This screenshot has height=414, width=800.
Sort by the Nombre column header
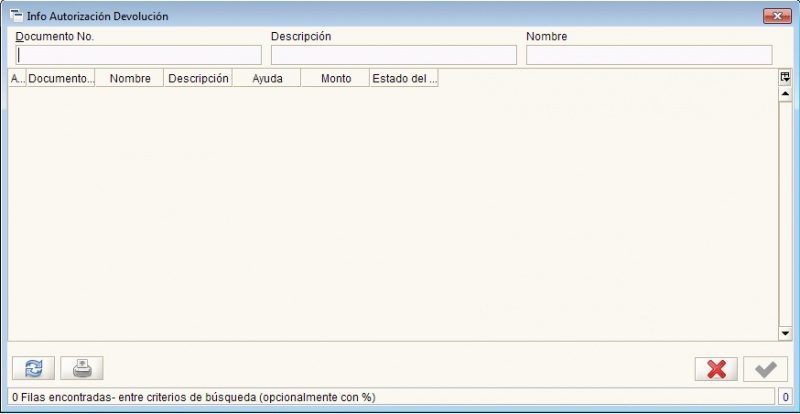point(130,79)
